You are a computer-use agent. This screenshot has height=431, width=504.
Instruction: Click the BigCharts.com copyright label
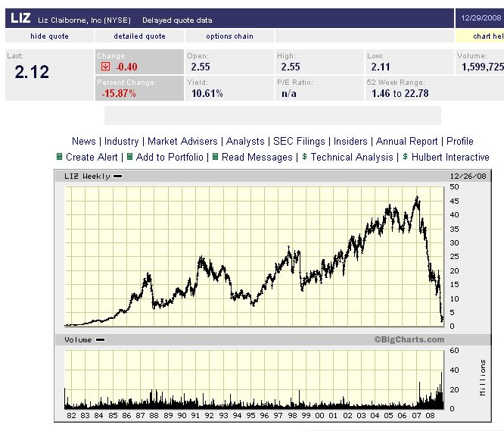tap(409, 339)
